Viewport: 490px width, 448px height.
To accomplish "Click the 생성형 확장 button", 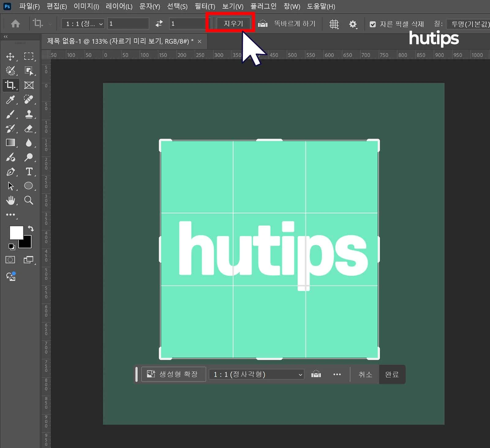I will pos(173,374).
